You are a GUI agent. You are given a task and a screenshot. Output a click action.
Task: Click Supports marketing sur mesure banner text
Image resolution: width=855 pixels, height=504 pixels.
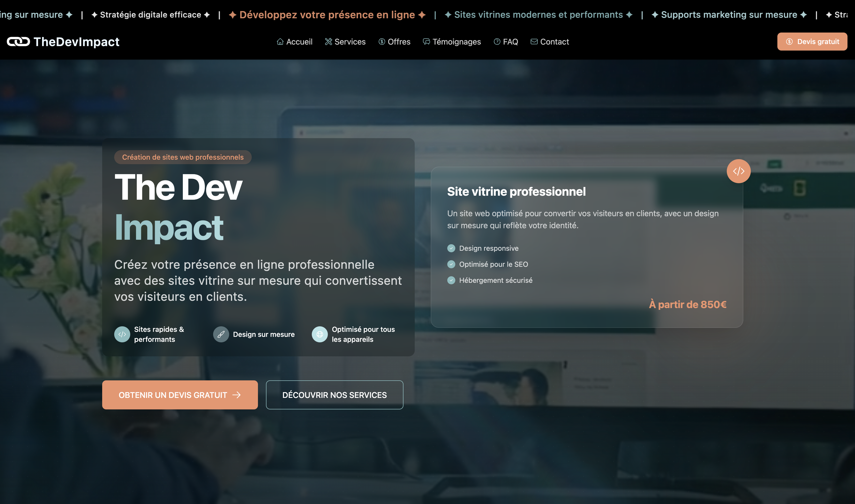coord(729,15)
